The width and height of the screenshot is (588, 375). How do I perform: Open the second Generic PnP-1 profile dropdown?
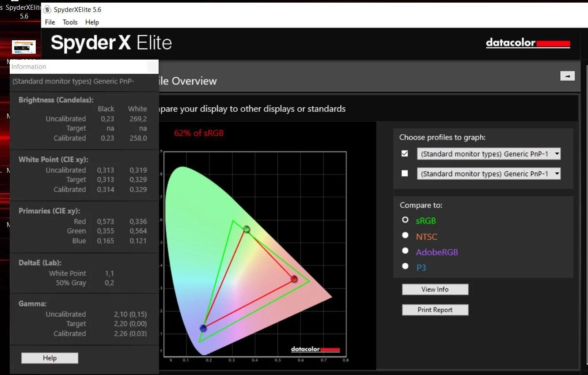point(489,174)
